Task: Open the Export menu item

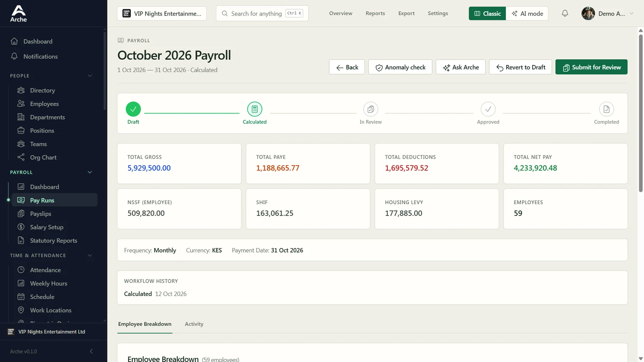Action: [406, 13]
